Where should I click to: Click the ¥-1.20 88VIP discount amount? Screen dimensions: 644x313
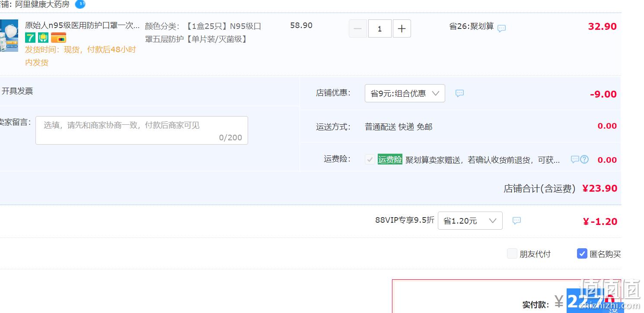(600, 221)
